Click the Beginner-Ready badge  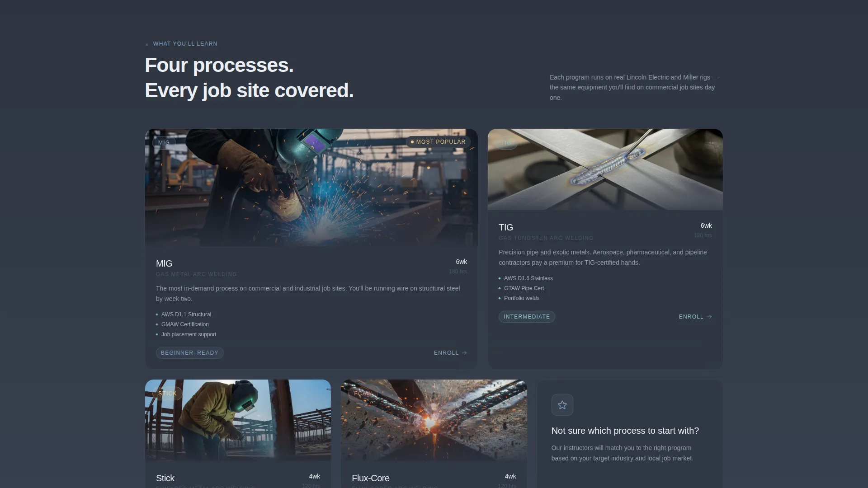click(x=190, y=353)
